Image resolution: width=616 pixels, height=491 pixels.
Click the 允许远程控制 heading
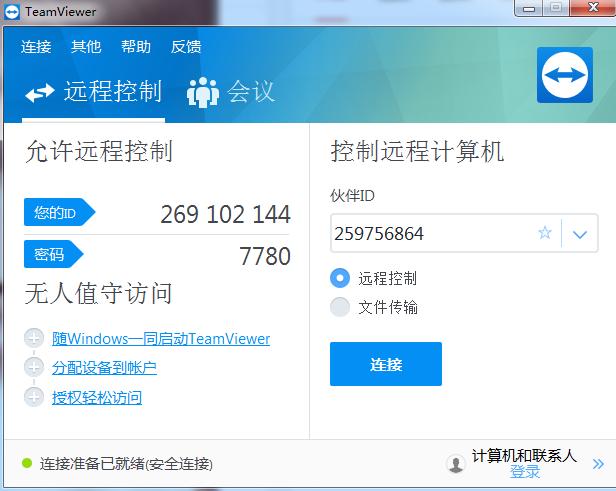pyautogui.click(x=99, y=151)
